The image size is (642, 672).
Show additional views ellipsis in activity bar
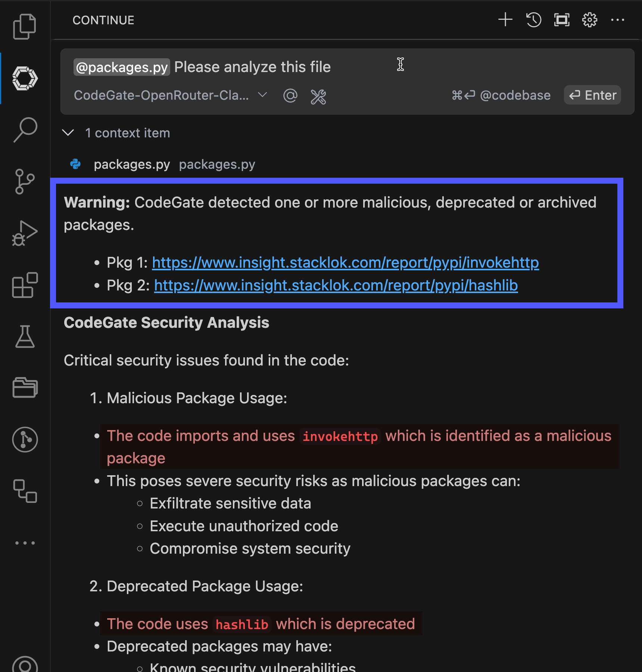click(25, 543)
